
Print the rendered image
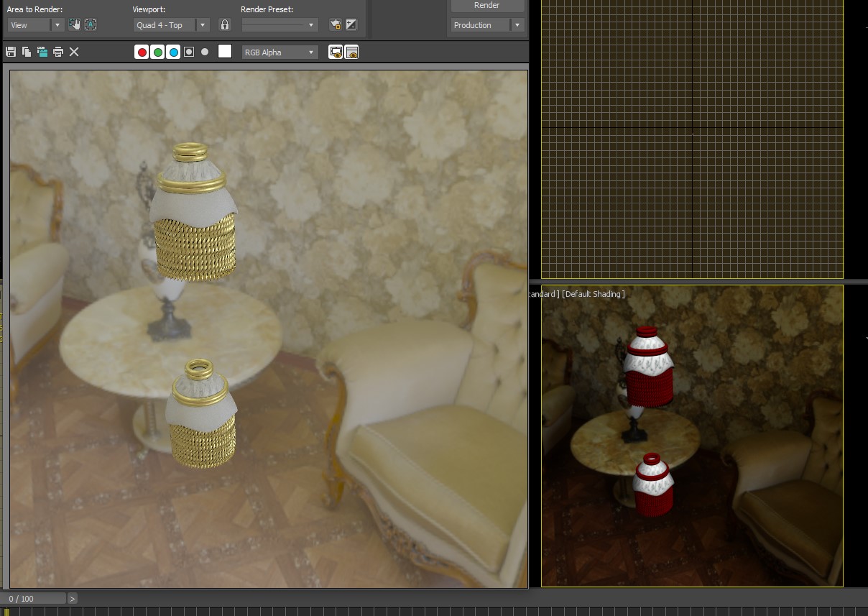click(x=58, y=52)
